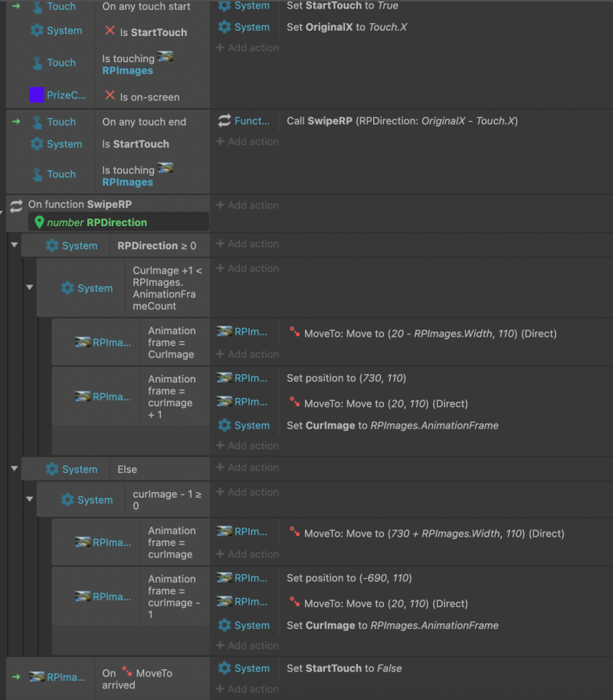Image resolution: width=613 pixels, height=700 pixels.
Task: Click the Function icon beside Call SwipeRP
Action: tap(225, 120)
